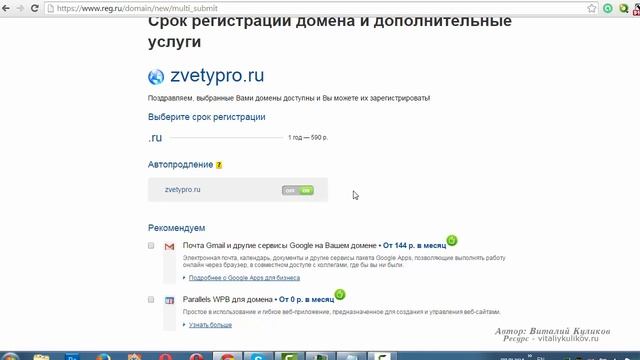Reload the reg.ru page
The width and height of the screenshot is (640, 360).
point(35,8)
